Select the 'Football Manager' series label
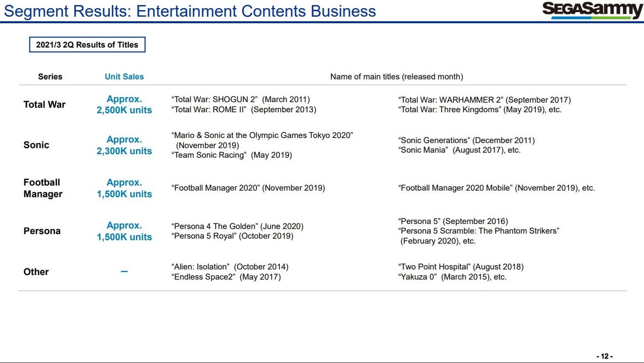The image size is (644, 363). point(43,188)
